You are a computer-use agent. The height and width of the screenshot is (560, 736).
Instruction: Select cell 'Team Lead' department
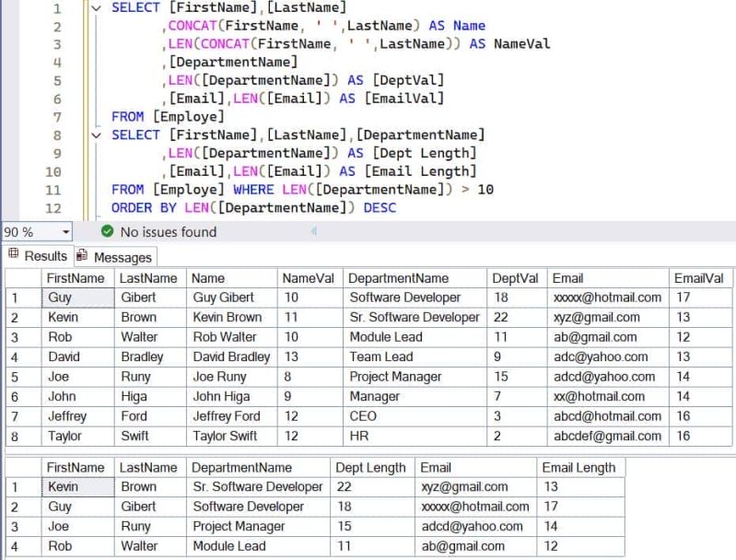click(x=415, y=356)
